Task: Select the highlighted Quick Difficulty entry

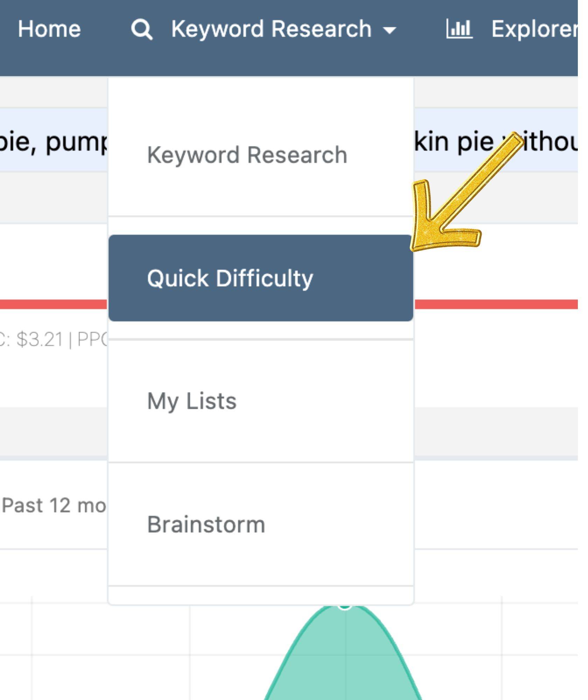Action: [x=261, y=278]
